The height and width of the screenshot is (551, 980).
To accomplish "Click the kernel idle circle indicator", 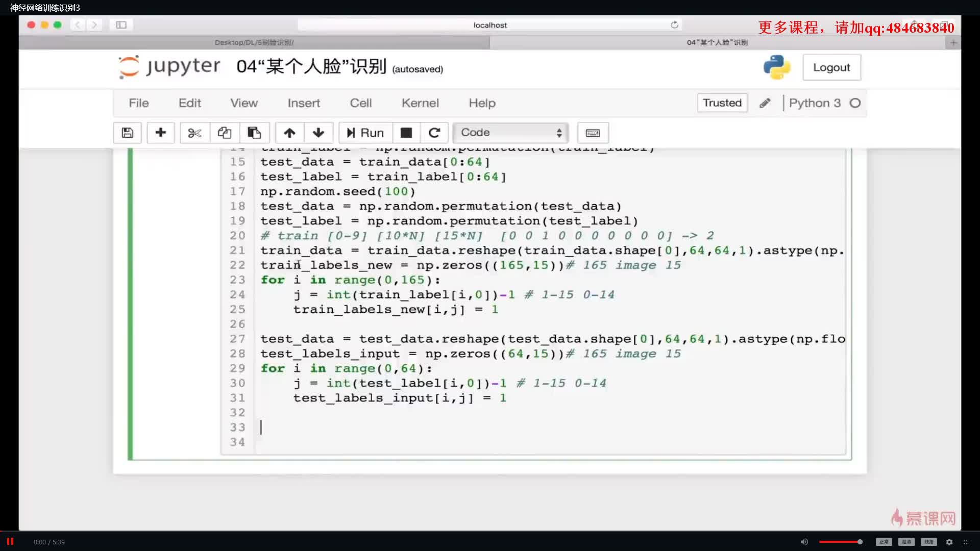I will [x=855, y=103].
